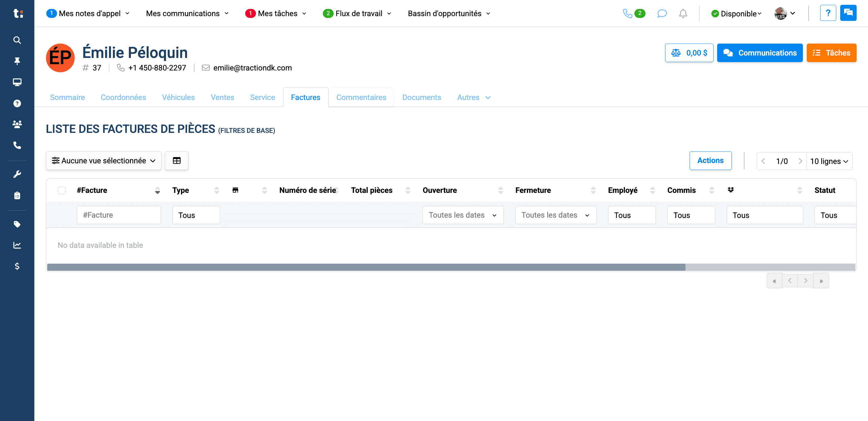Sort by the Fermeture column header
Viewport: 868px width, 421px height.
tap(556, 190)
